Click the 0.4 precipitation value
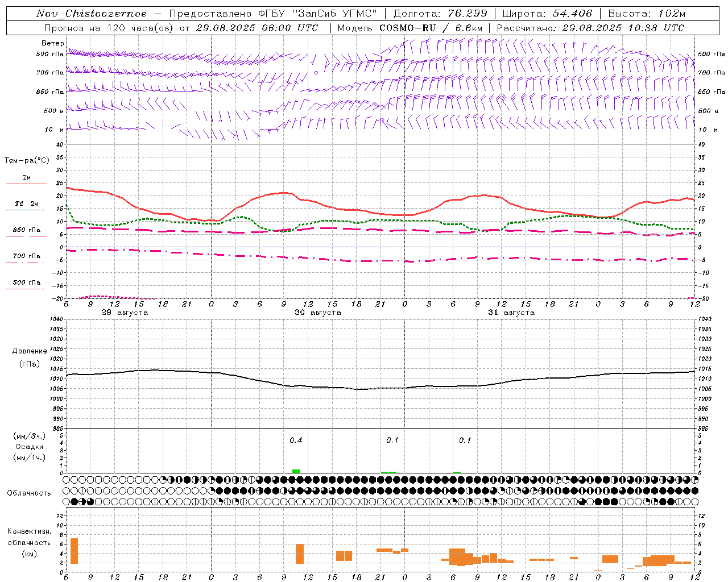Image resolution: width=728 pixels, height=582 pixels. tap(296, 440)
